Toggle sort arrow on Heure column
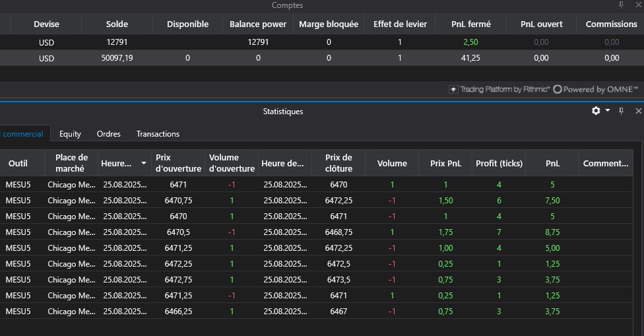The height and width of the screenshot is (336, 644). point(144,163)
